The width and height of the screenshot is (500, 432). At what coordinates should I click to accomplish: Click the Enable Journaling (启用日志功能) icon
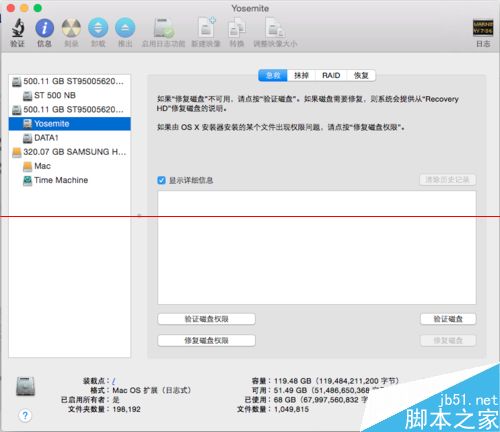click(x=164, y=28)
